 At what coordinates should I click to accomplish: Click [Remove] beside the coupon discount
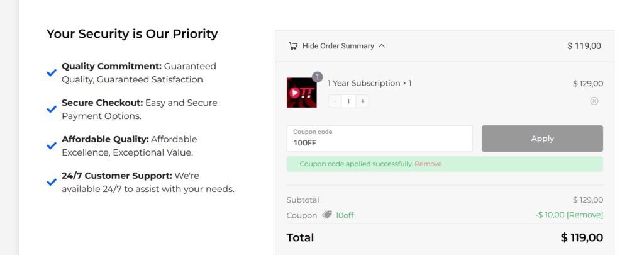click(585, 215)
